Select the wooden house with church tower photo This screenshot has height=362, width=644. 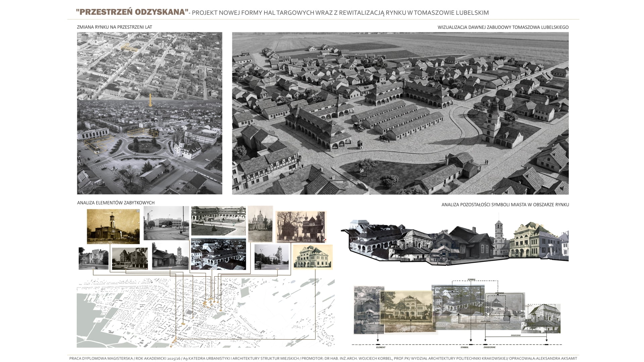pos(170,256)
